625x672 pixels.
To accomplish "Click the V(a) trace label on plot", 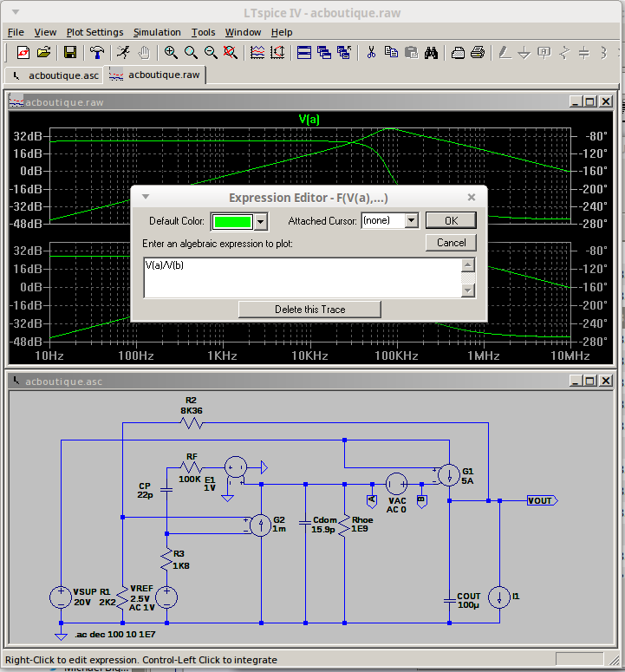I will point(309,119).
